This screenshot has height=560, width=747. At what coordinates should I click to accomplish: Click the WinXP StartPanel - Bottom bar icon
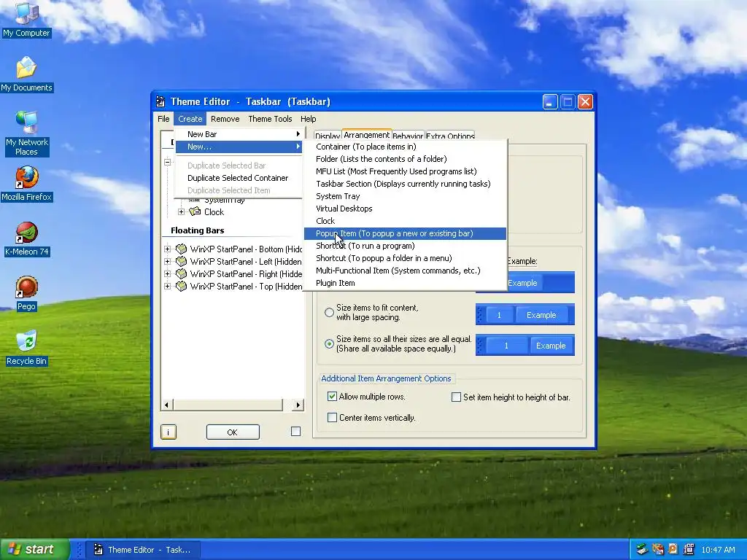(x=181, y=249)
